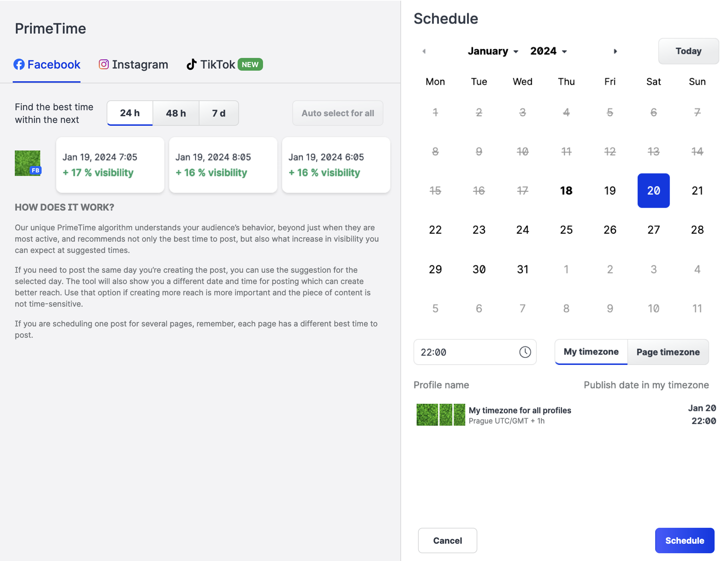The image size is (728, 561).
Task: Click the FB badge on the green avatar
Action: (35, 170)
